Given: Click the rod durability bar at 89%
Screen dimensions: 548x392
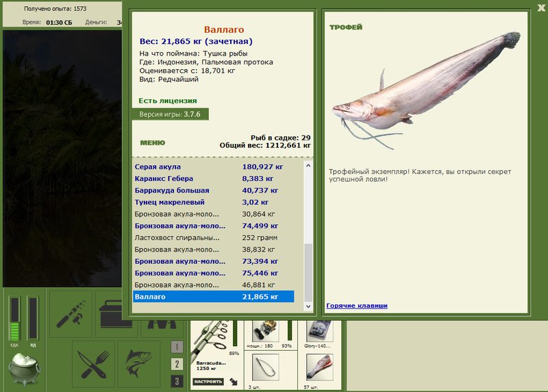Looking at the screenshot, I should tap(235, 334).
